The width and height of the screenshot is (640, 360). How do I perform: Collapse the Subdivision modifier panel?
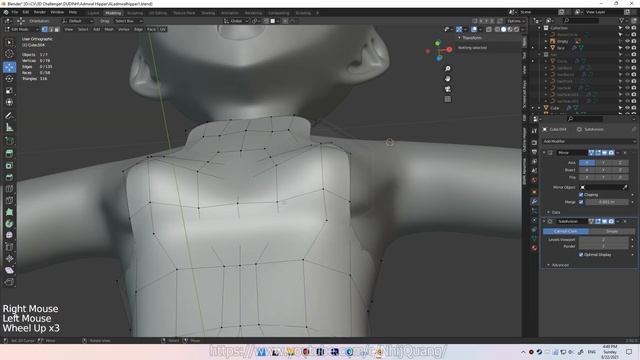pyautogui.click(x=544, y=221)
